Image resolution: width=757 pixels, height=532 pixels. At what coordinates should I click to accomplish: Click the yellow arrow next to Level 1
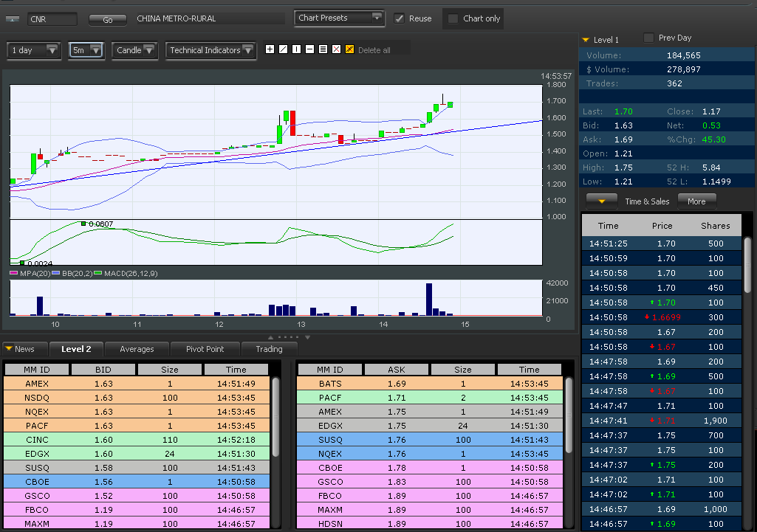coord(586,40)
